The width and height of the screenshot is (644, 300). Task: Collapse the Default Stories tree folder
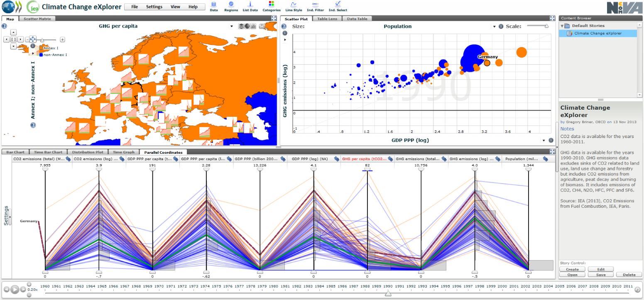pyautogui.click(x=562, y=26)
